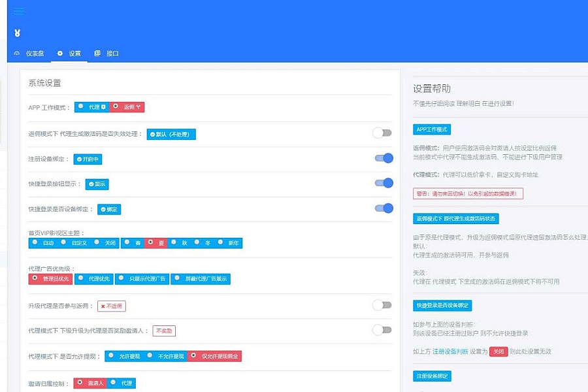Select the 允许提现 option
The height and width of the screenshot is (392, 588).
click(123, 356)
